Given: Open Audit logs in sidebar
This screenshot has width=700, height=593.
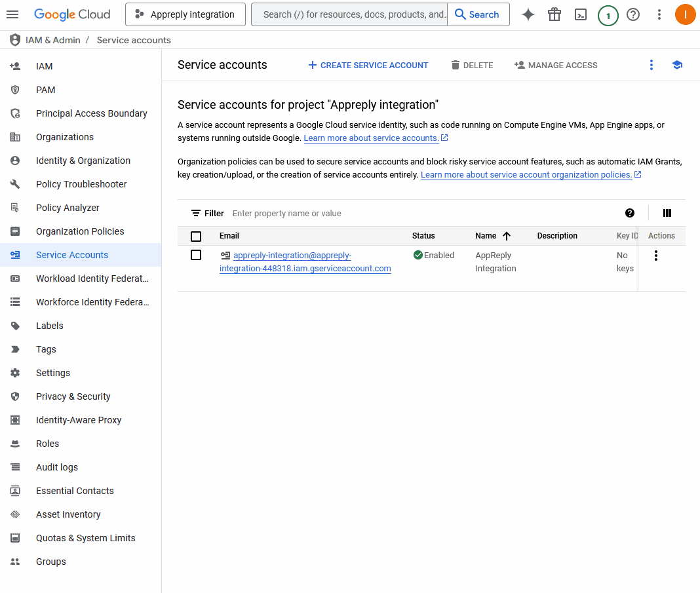Looking at the screenshot, I should [x=81, y=467].
